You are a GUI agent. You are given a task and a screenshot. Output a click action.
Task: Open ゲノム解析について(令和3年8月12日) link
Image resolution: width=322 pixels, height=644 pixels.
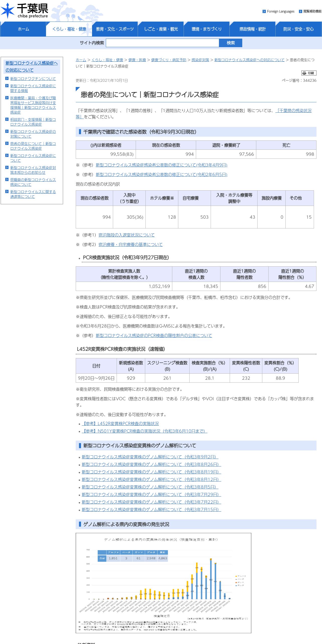tap(151, 479)
